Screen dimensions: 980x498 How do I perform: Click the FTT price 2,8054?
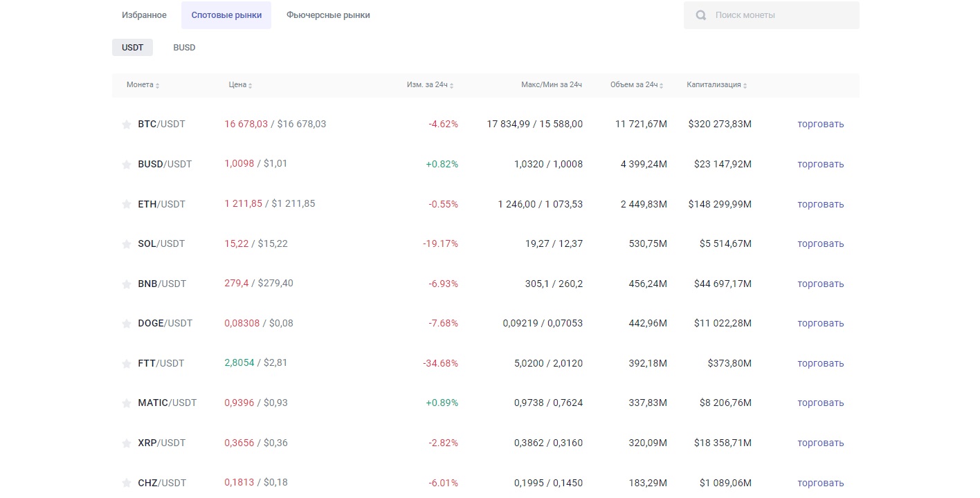(239, 363)
